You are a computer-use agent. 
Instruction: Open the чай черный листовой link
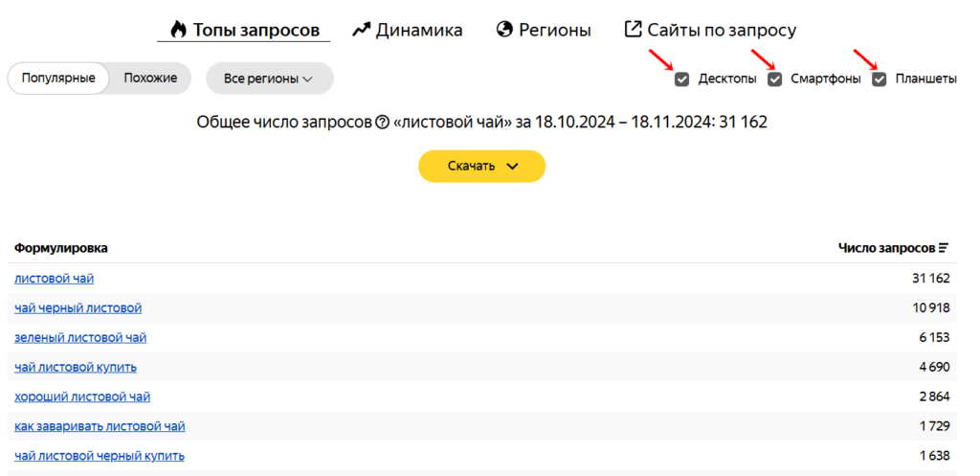(x=78, y=307)
